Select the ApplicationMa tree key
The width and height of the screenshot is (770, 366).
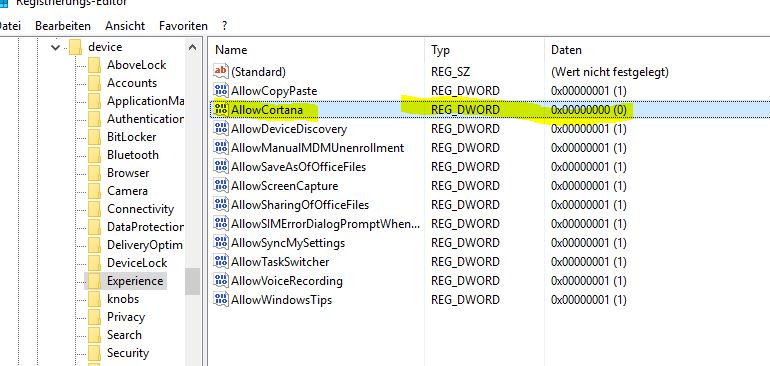pyautogui.click(x=145, y=101)
